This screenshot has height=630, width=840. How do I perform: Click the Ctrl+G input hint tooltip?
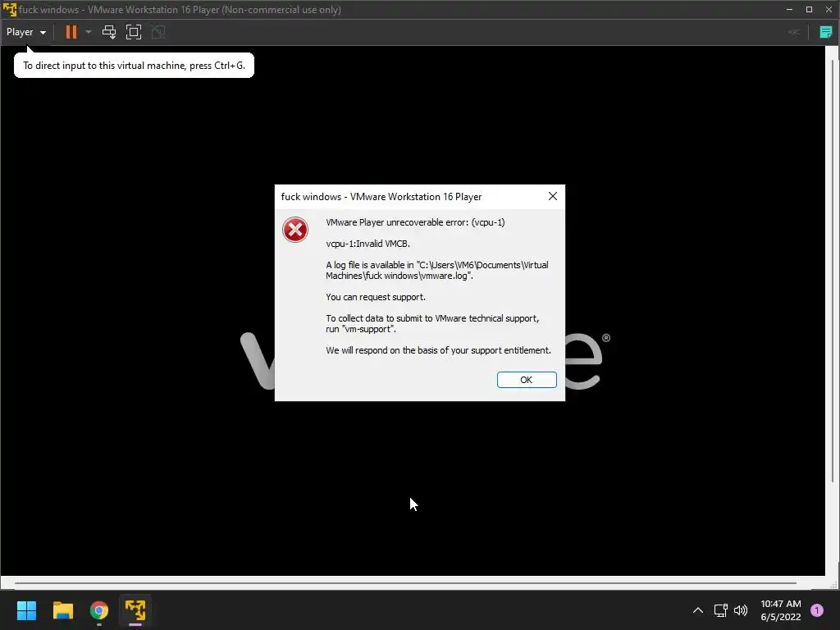pos(134,66)
